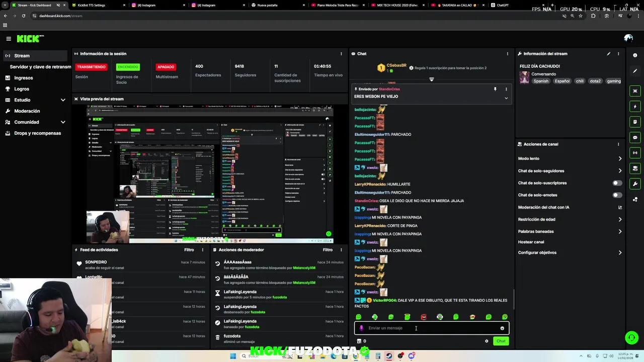The image size is (644, 362).
Task: Click the chat panel scrollbar
Action: click(513, 299)
